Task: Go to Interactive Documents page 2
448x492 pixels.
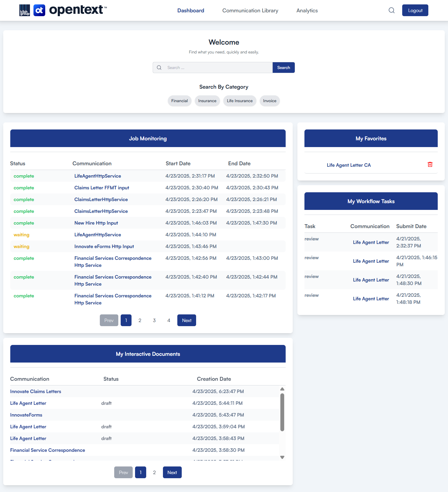Action: pos(154,472)
